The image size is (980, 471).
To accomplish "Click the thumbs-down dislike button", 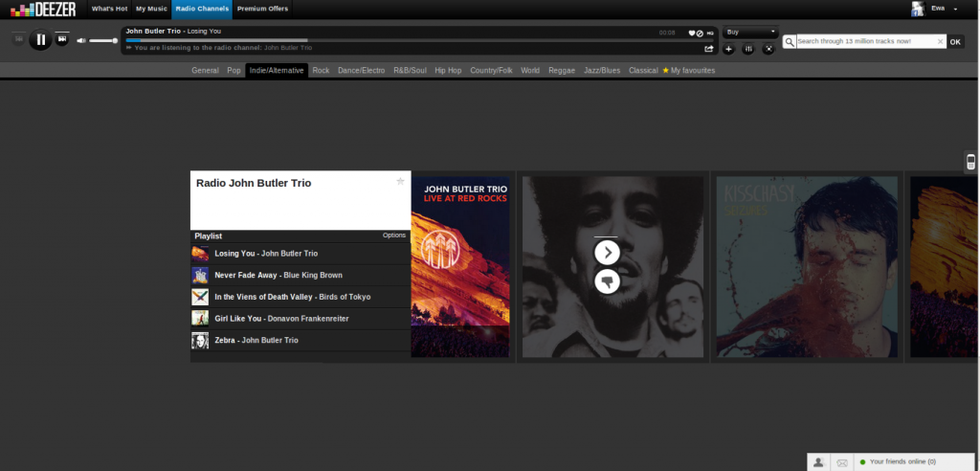I will pos(607,281).
